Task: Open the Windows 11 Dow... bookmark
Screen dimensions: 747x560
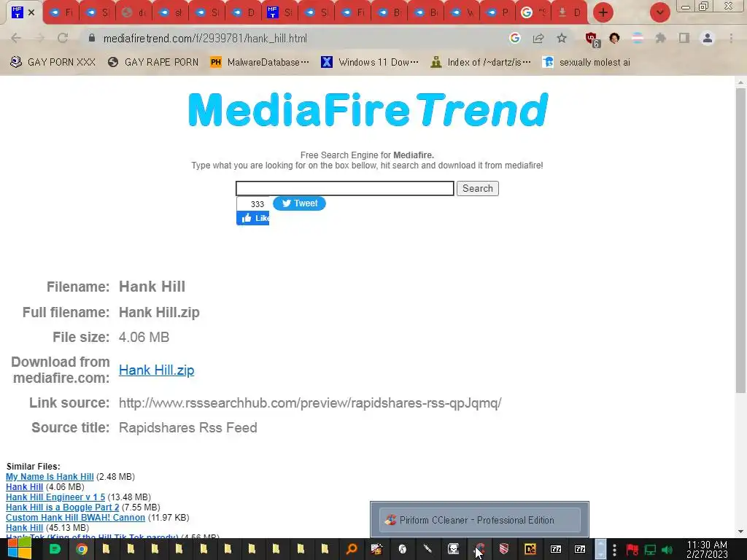Action: click(370, 63)
